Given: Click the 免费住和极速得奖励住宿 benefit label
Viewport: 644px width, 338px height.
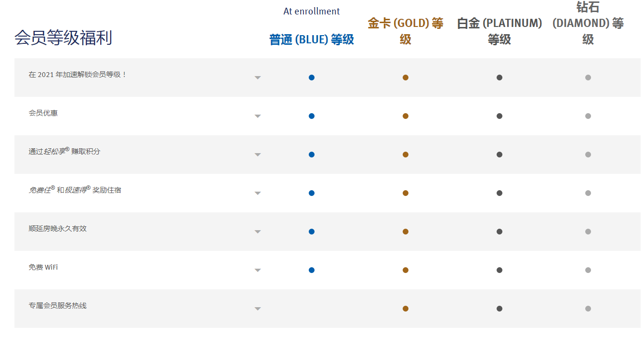Looking at the screenshot, I should (x=75, y=190).
